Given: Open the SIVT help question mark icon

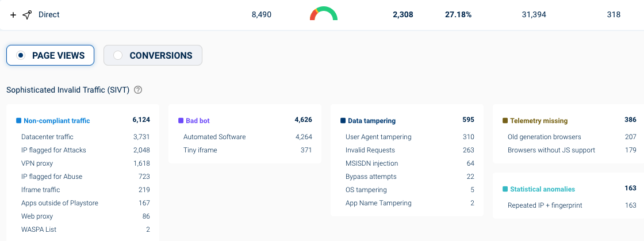Looking at the screenshot, I should 138,90.
